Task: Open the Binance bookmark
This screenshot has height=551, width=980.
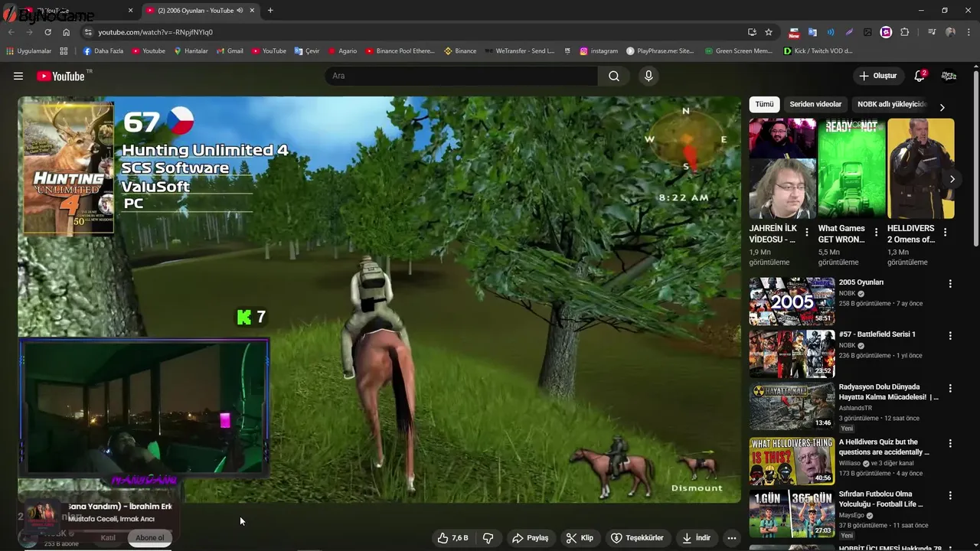Action: point(460,51)
